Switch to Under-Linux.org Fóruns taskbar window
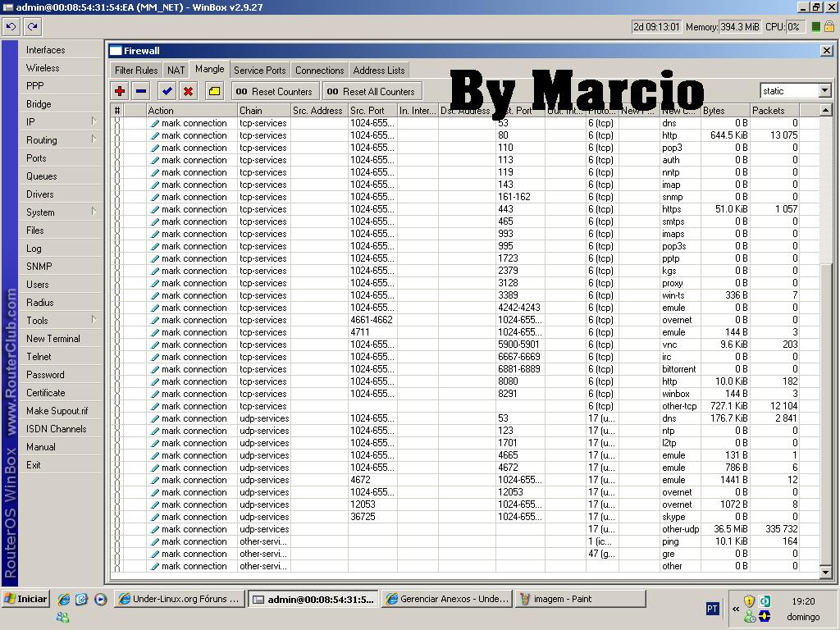Image resolution: width=840 pixels, height=630 pixels. pyautogui.click(x=180, y=599)
